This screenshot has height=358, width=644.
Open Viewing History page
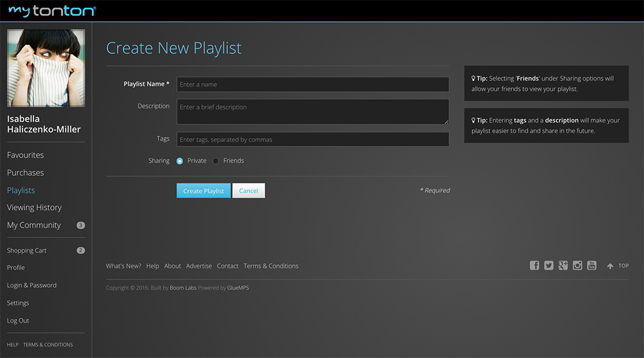34,207
